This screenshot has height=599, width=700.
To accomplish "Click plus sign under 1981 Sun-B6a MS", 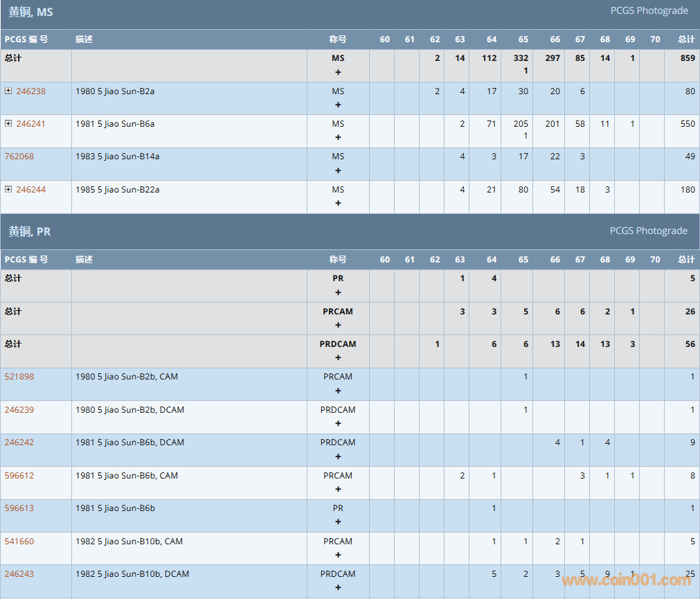I will [338, 138].
